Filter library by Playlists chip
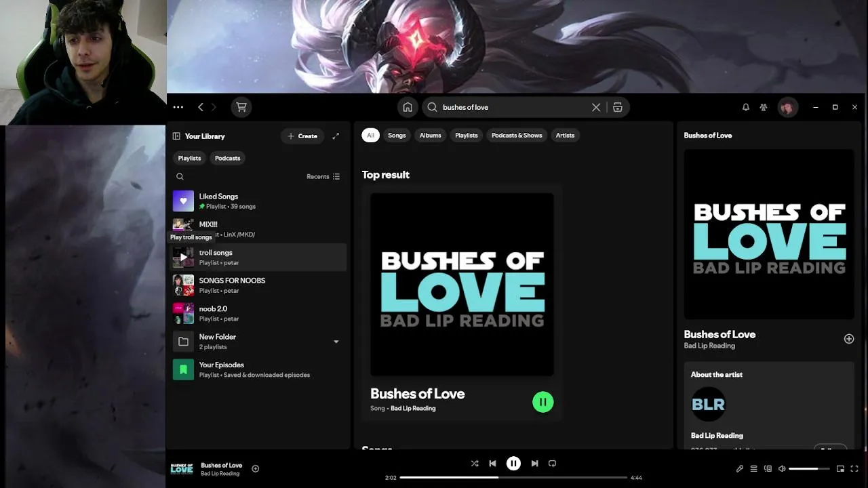Image resolution: width=868 pixels, height=488 pixels. coord(189,158)
